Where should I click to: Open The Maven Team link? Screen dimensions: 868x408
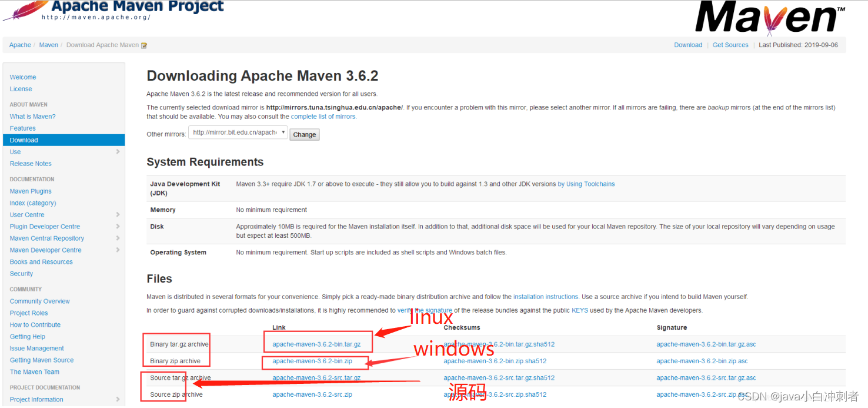coord(35,372)
